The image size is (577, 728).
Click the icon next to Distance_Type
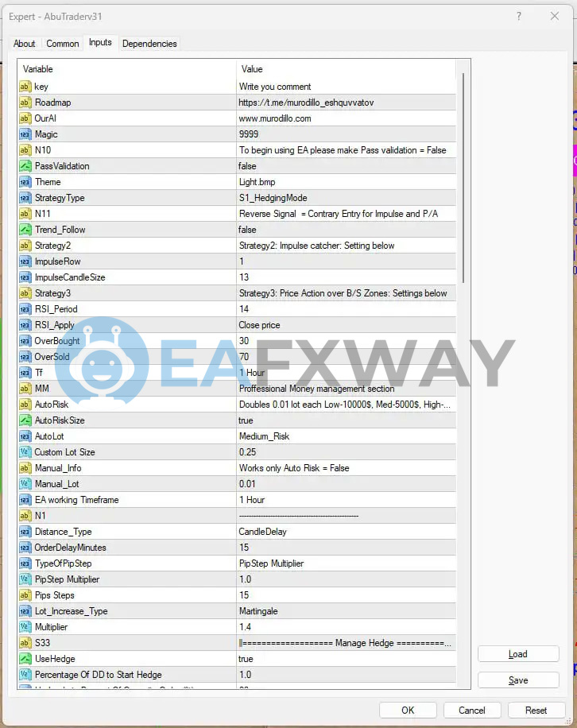coord(25,532)
